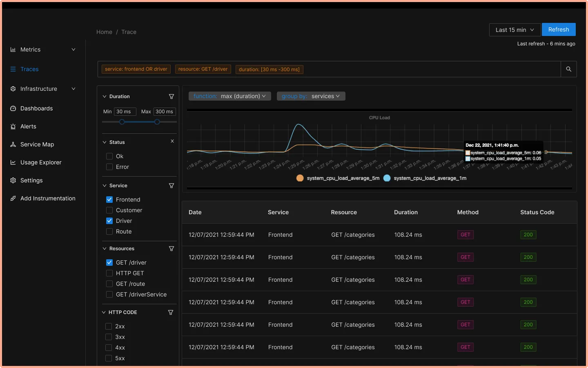Click the Trace breadcrumb link
The width and height of the screenshot is (588, 368).
129,32
